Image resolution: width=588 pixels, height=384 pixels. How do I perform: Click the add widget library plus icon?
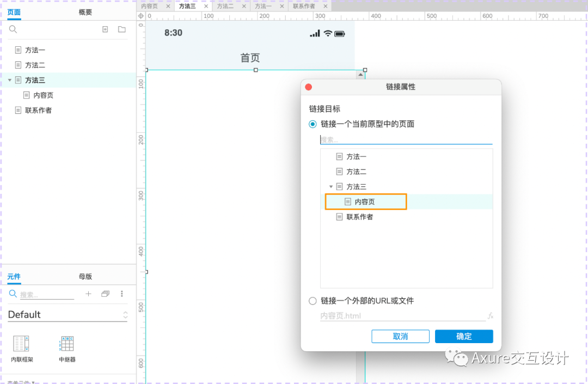coord(88,294)
